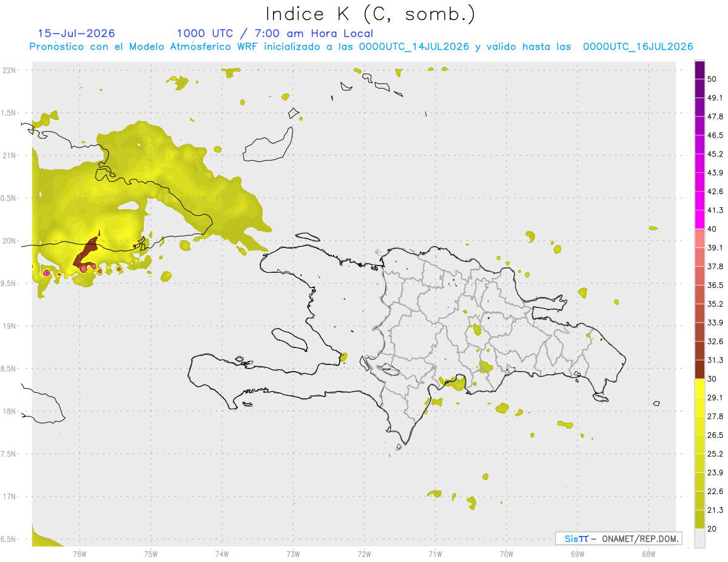The width and height of the screenshot is (728, 562).
Task: Click the '69W' longitude label
Action: coord(577,553)
